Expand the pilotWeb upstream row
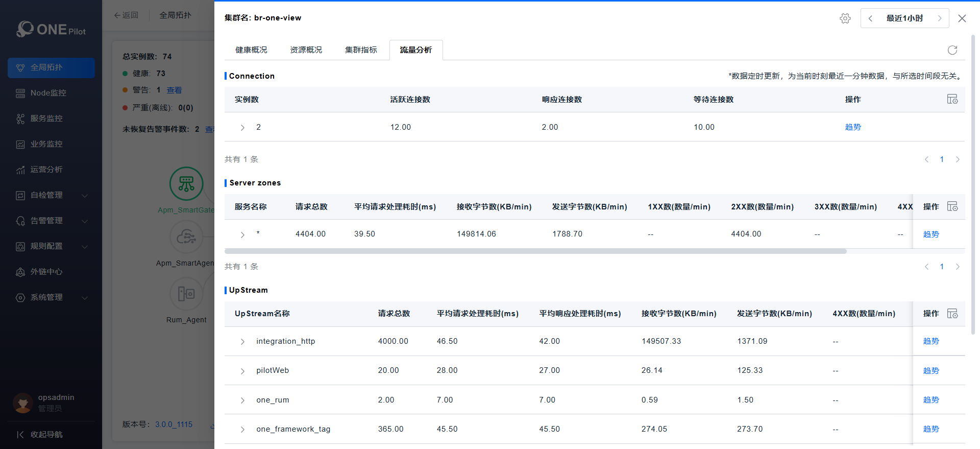Viewport: 980px width, 449px height. [x=242, y=371]
